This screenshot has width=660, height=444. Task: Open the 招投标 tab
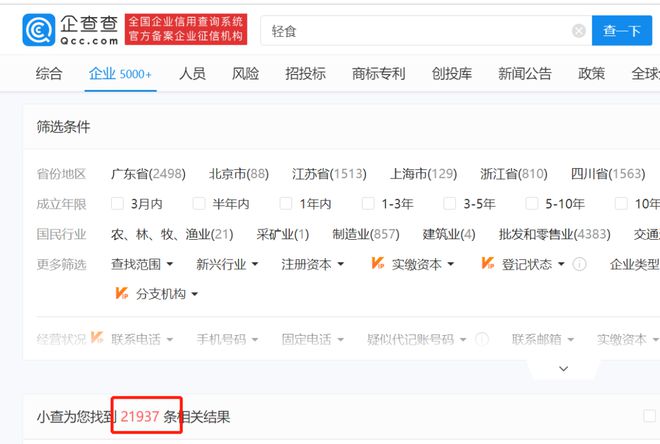pos(306,74)
